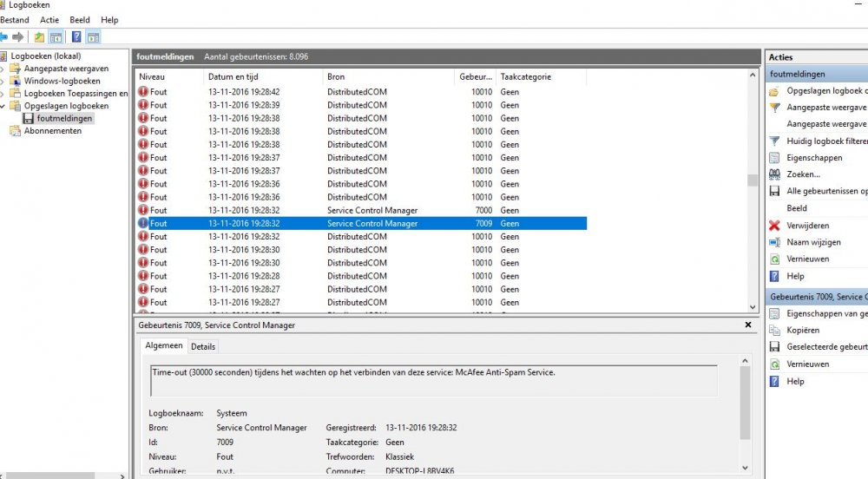Expand the Windows-logboeken tree node
This screenshot has width=868, height=479.
pyautogui.click(x=3, y=81)
